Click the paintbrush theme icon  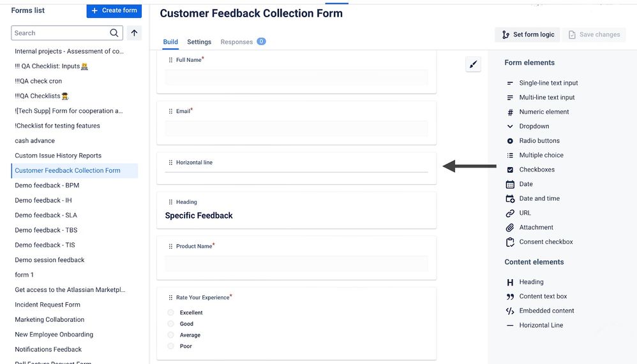pyautogui.click(x=473, y=64)
